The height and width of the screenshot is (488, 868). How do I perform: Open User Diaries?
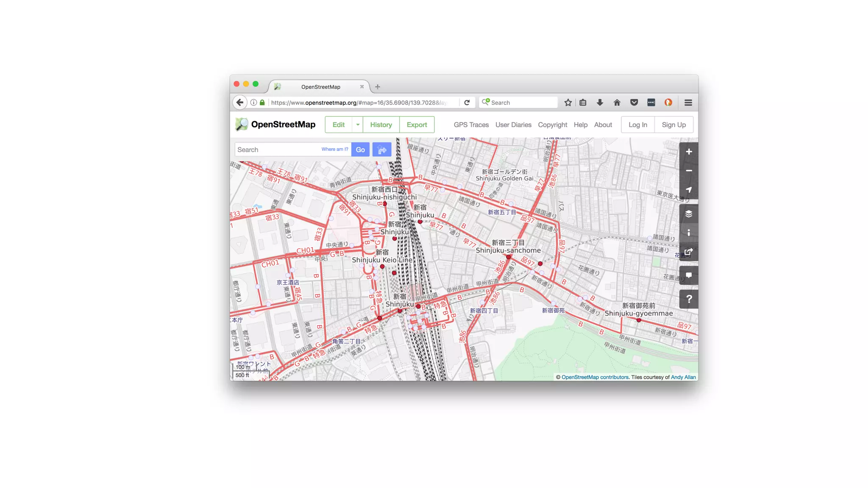tap(513, 125)
